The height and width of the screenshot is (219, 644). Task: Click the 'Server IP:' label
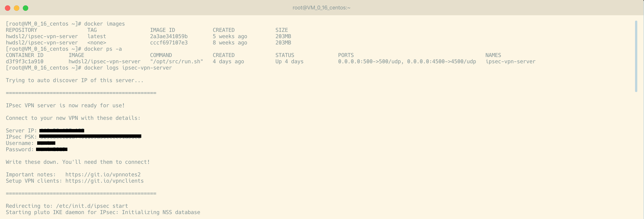(x=21, y=131)
